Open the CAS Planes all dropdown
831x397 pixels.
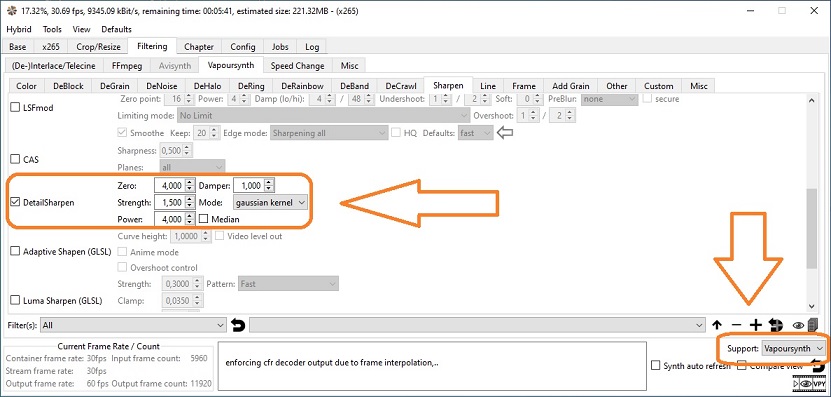[192, 167]
